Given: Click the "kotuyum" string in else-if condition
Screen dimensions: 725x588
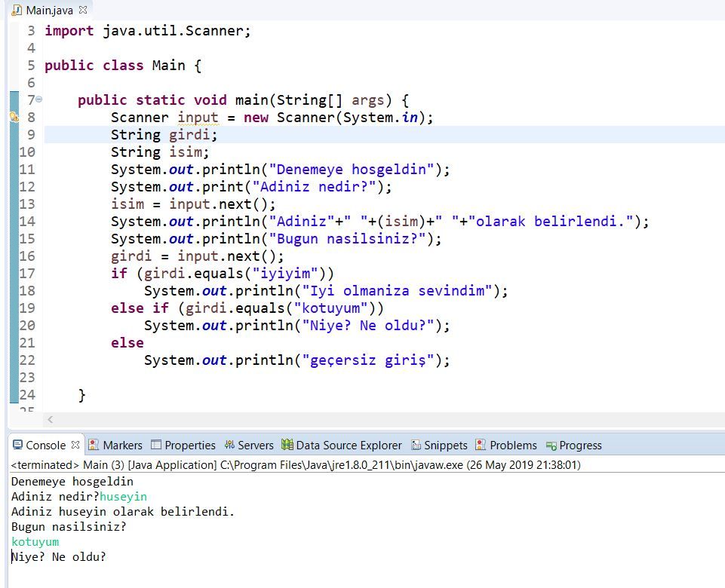Looking at the screenshot, I should click(331, 308).
